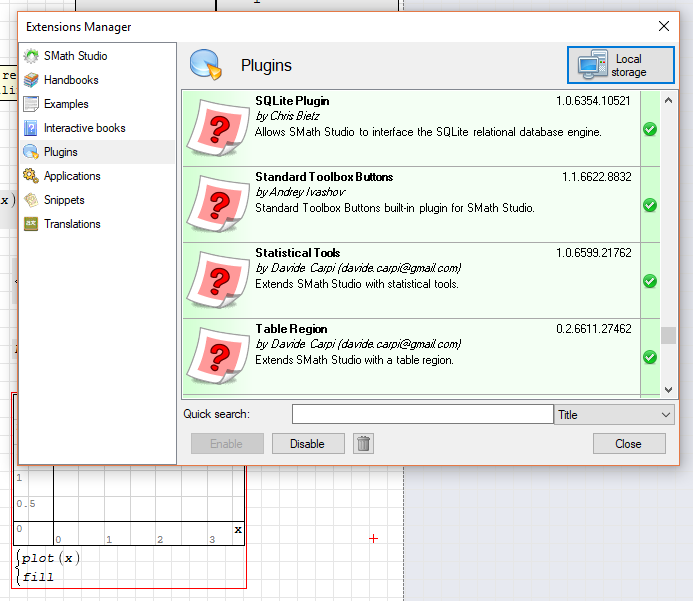Image resolution: width=693 pixels, height=601 pixels.
Task: Click the Statistical Tools plugin thumbnail
Action: (x=217, y=281)
